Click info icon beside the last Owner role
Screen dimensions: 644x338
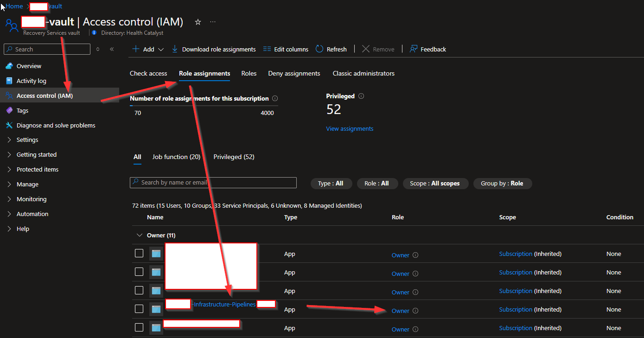click(415, 329)
